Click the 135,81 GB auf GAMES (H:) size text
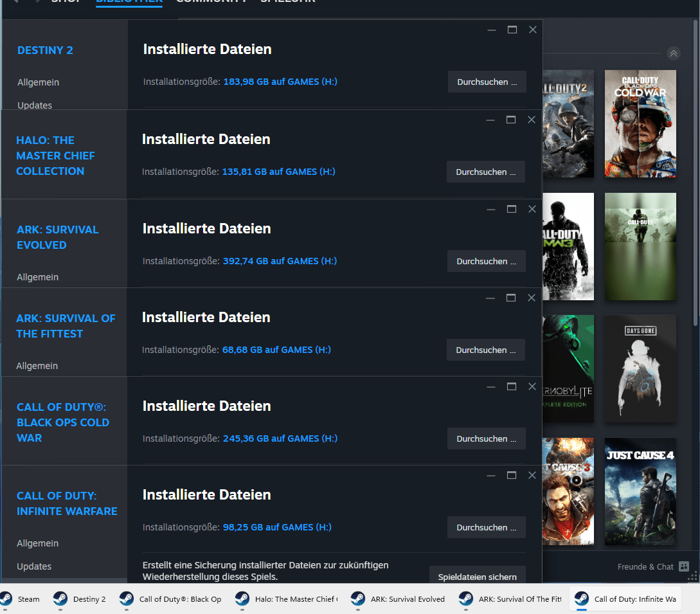700x614 pixels. coord(278,172)
